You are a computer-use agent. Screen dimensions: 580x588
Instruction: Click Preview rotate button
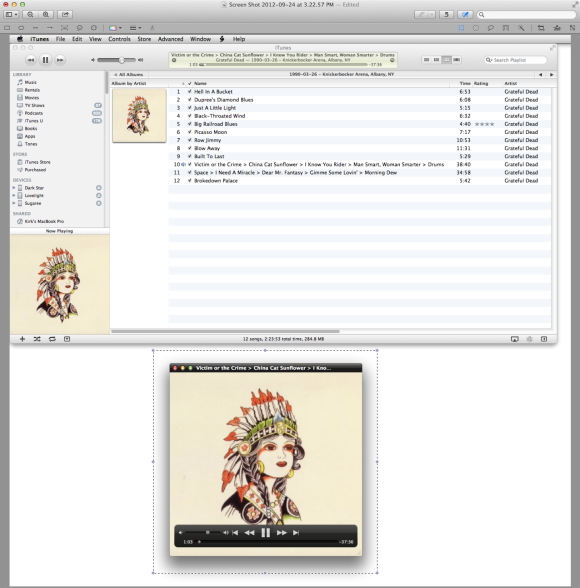point(446,15)
